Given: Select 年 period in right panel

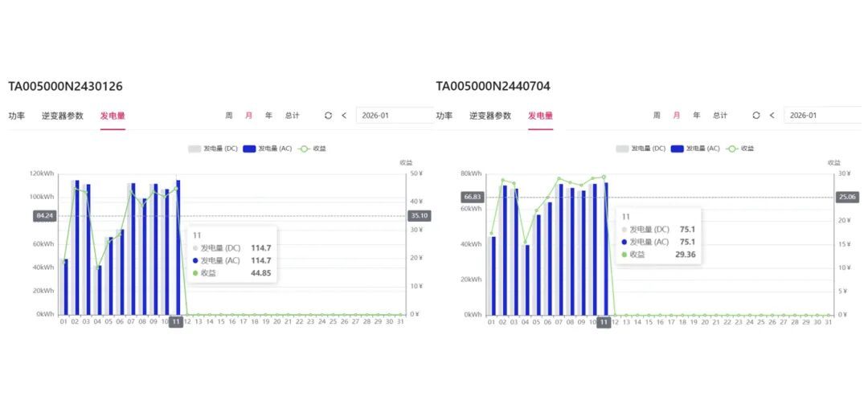Looking at the screenshot, I should 697,116.
